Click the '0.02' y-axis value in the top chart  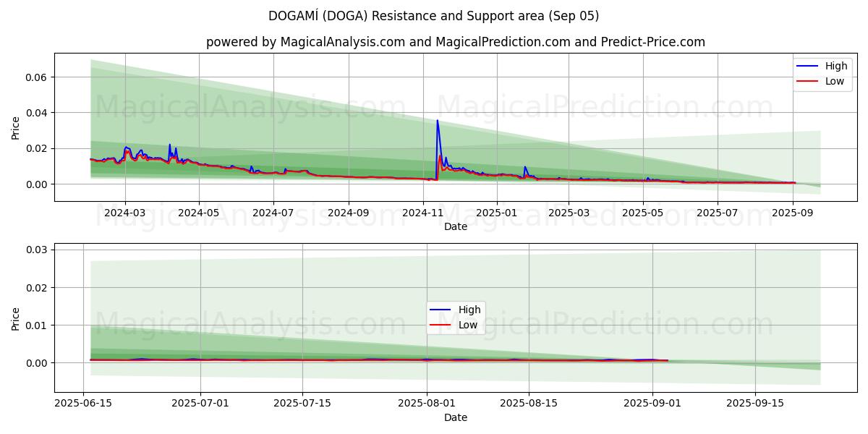tap(36, 148)
